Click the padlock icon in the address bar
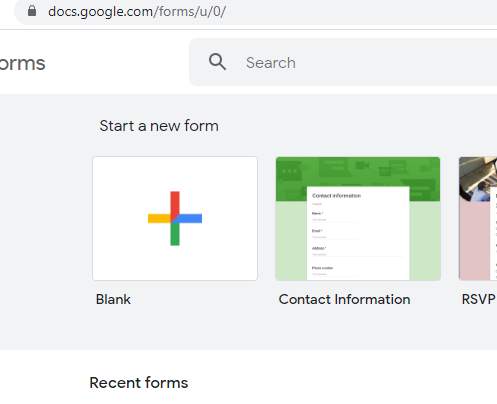 (32, 11)
